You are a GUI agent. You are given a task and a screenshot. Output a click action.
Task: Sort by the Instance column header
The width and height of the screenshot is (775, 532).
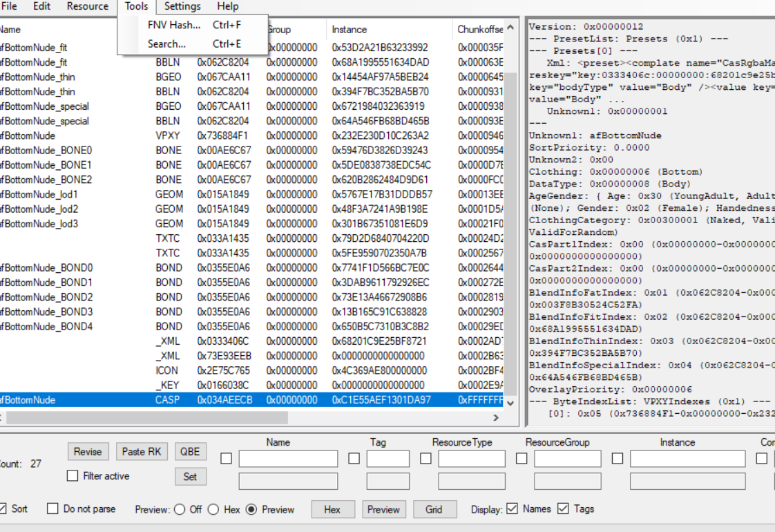(389, 30)
